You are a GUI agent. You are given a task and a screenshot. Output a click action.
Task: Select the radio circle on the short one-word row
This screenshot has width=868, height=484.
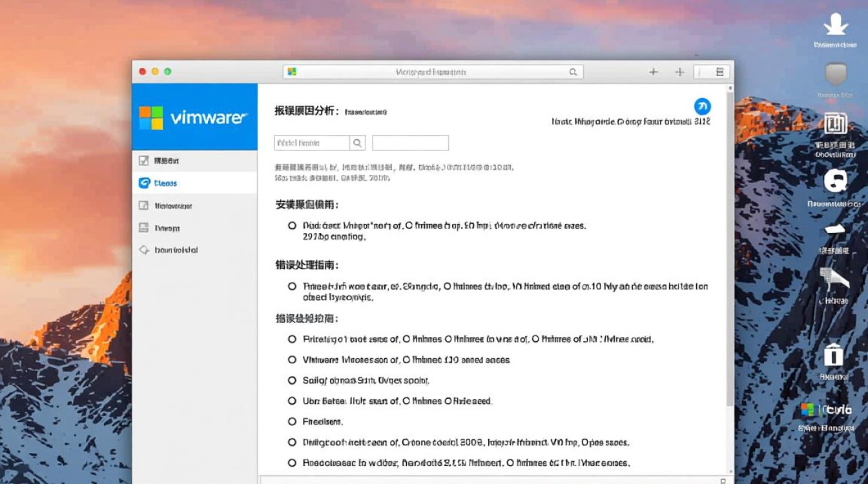tap(293, 421)
